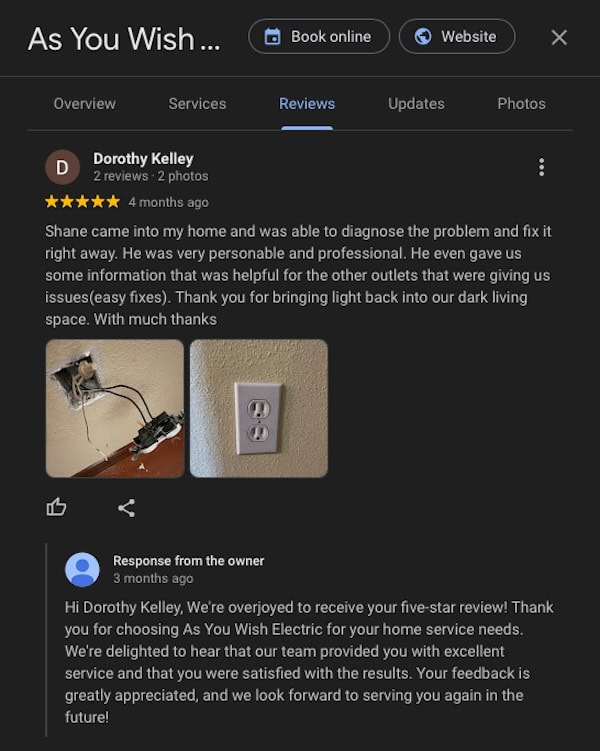600x751 pixels.
Task: Close the business panel with the X
Action: pos(559,37)
